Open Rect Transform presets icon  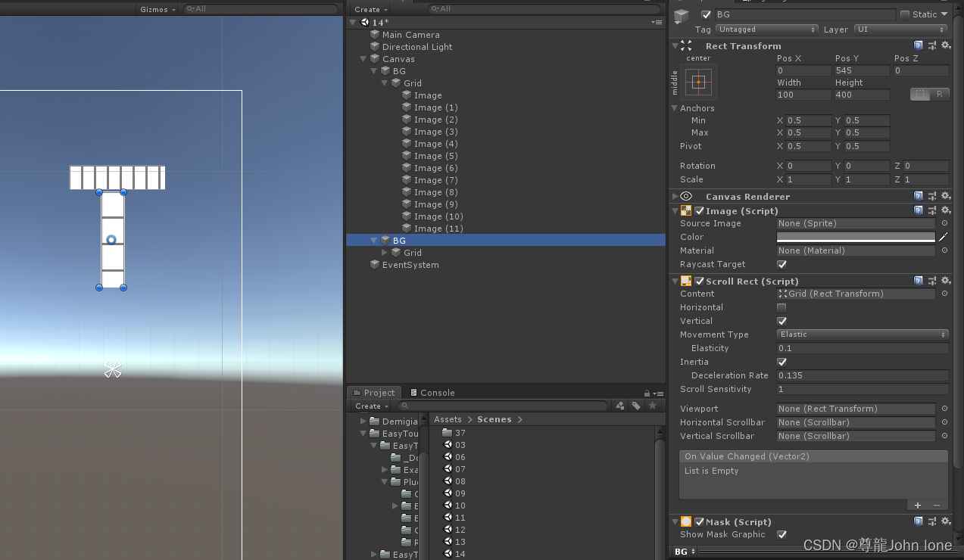point(932,45)
